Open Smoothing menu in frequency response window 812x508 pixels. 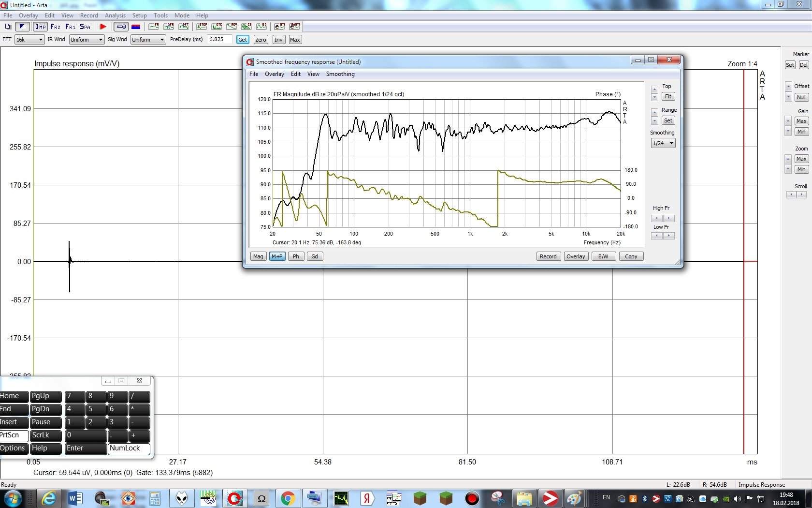pyautogui.click(x=340, y=74)
